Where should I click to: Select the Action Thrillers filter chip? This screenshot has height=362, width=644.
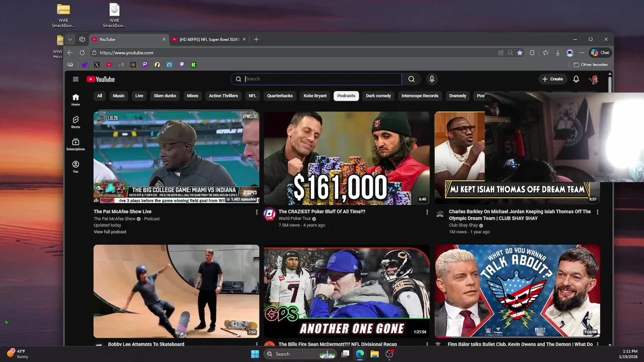(223, 96)
